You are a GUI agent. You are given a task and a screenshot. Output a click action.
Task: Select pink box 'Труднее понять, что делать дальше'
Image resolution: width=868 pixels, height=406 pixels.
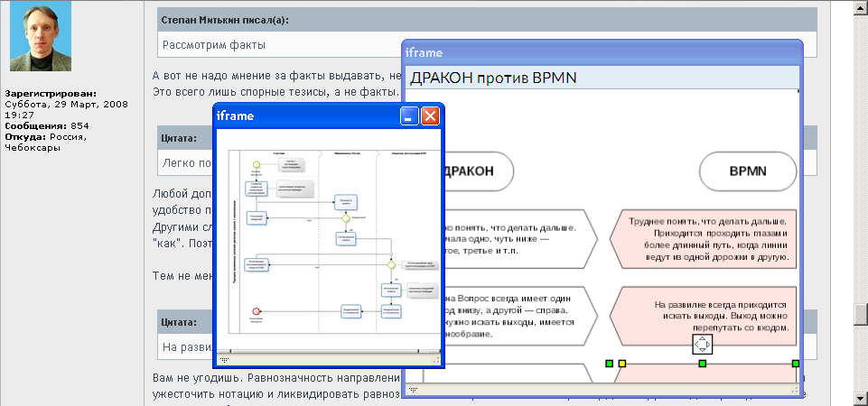[x=703, y=239]
